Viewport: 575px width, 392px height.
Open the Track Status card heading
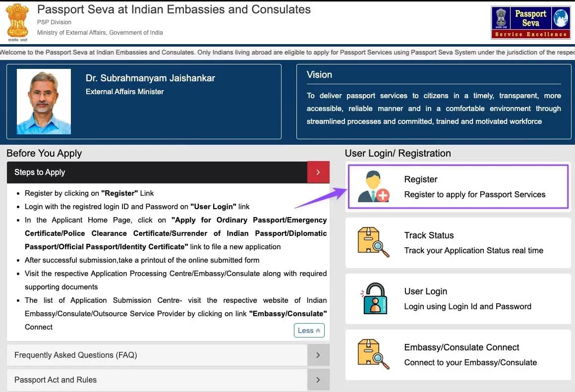(429, 235)
